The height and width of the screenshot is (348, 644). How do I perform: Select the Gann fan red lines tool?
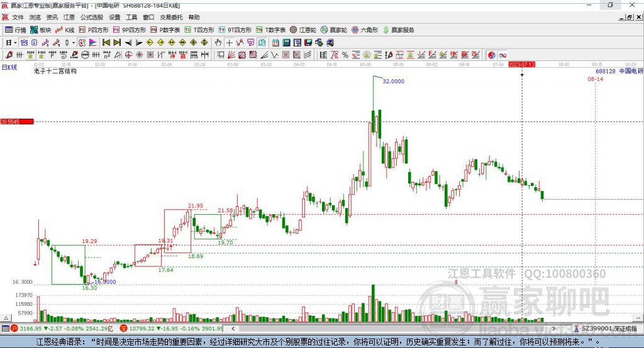pos(231,55)
